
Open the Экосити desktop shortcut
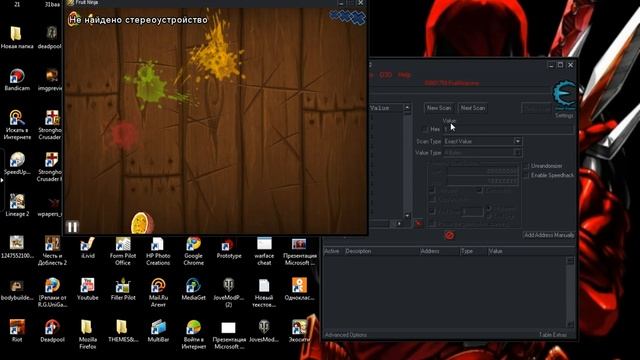tap(299, 331)
